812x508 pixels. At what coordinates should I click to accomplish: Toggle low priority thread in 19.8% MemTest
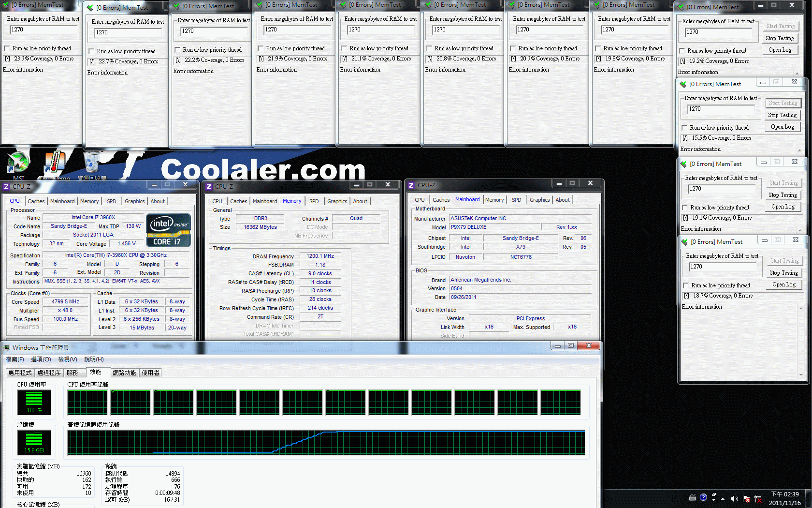[x=598, y=48]
